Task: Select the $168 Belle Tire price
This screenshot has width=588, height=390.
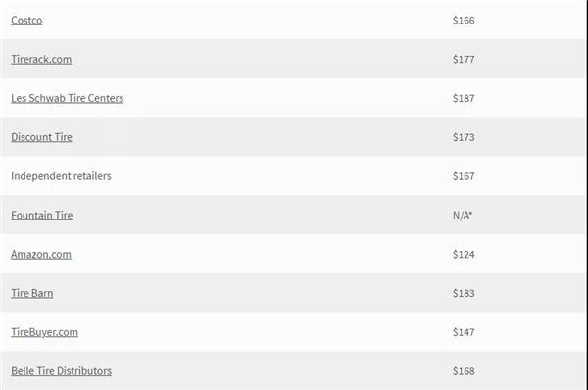Action: (464, 371)
